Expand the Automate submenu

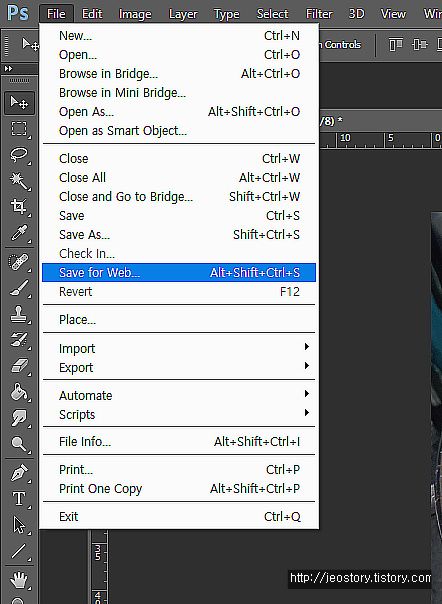(179, 396)
